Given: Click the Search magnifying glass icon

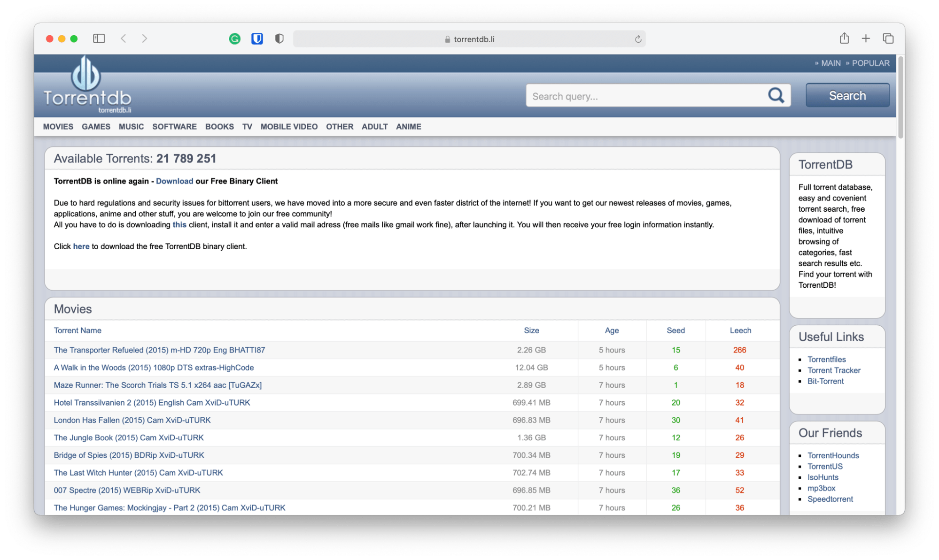Looking at the screenshot, I should click(775, 95).
